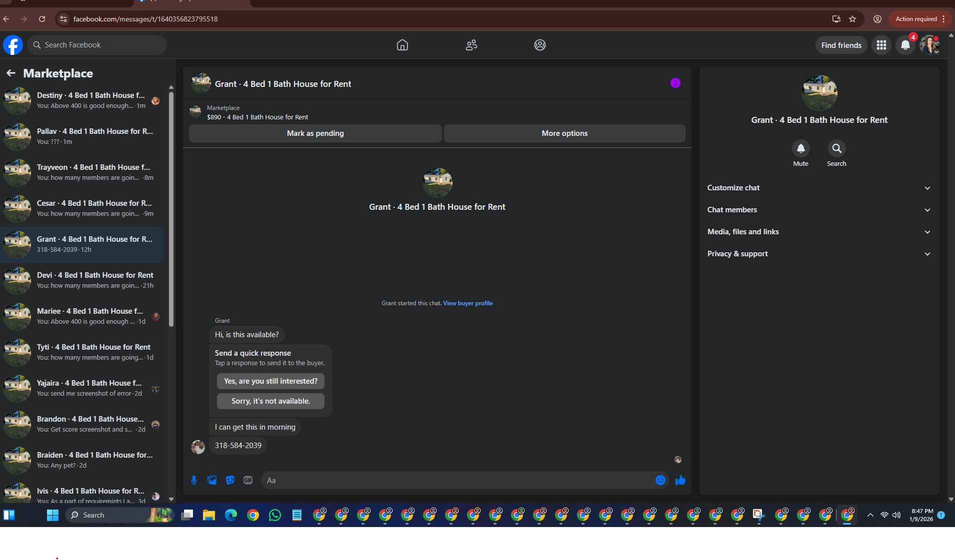Choose a GIF icon
Image resolution: width=955 pixels, height=560 pixels.
[248, 480]
